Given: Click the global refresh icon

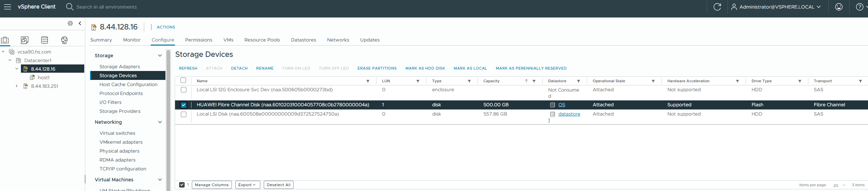Looking at the screenshot, I should click(717, 7).
